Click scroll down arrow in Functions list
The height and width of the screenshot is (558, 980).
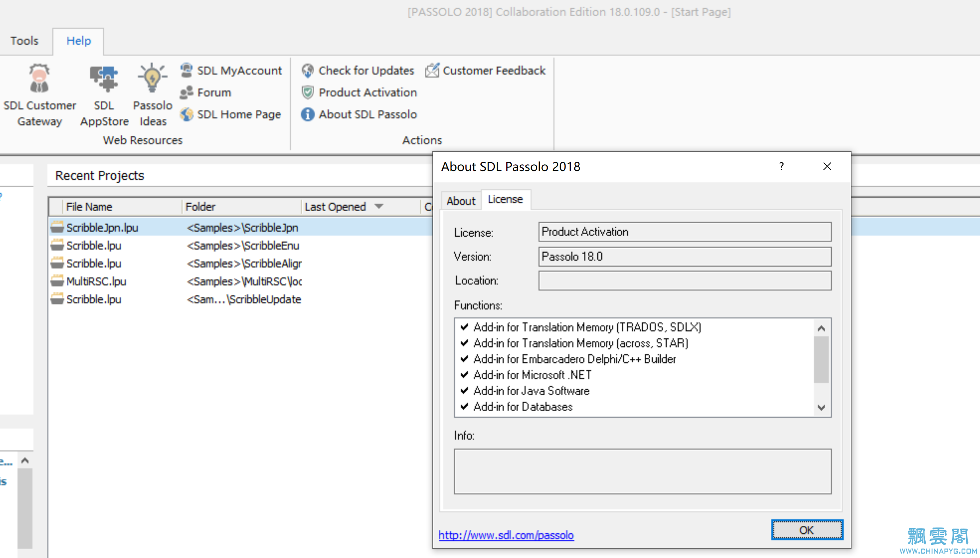coord(821,407)
